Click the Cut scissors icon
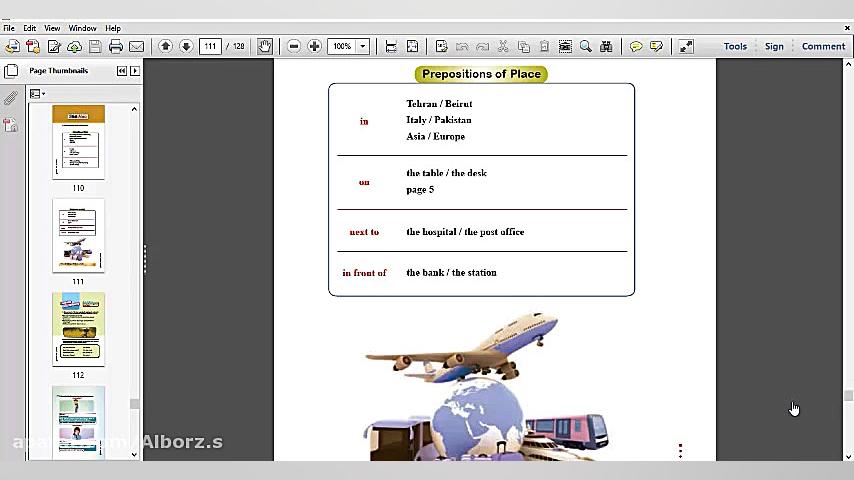The height and width of the screenshot is (480, 854). coord(503,47)
